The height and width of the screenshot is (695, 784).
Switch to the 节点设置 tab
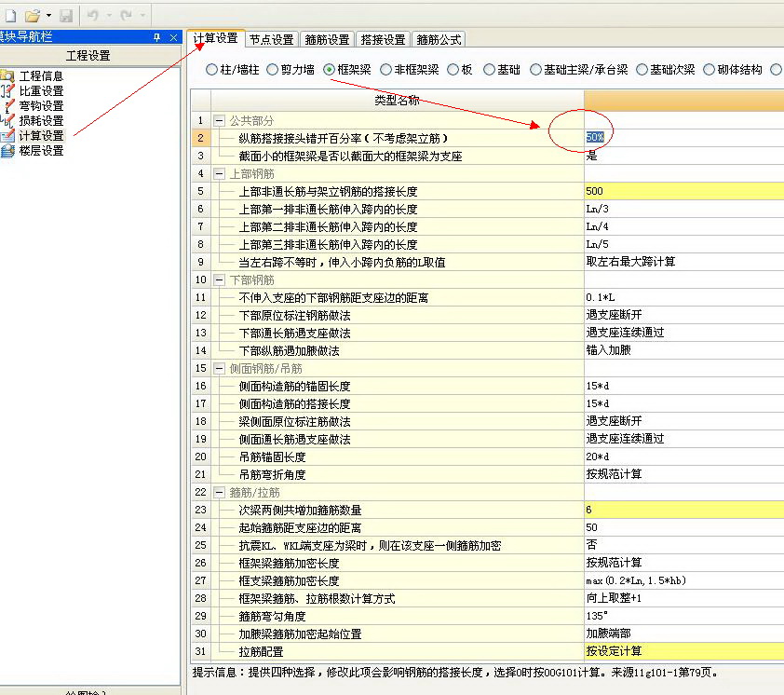272,39
